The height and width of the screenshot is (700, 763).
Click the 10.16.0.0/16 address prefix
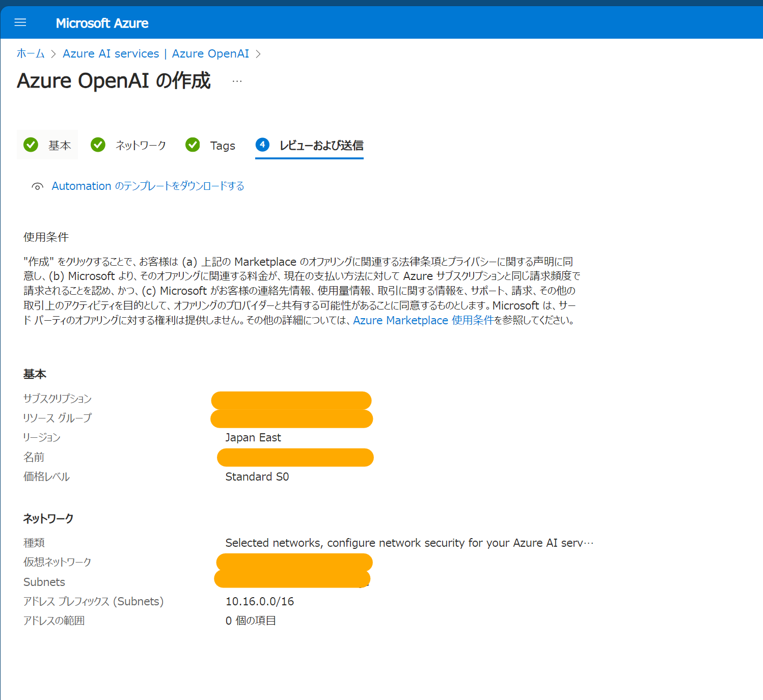[x=260, y=602]
